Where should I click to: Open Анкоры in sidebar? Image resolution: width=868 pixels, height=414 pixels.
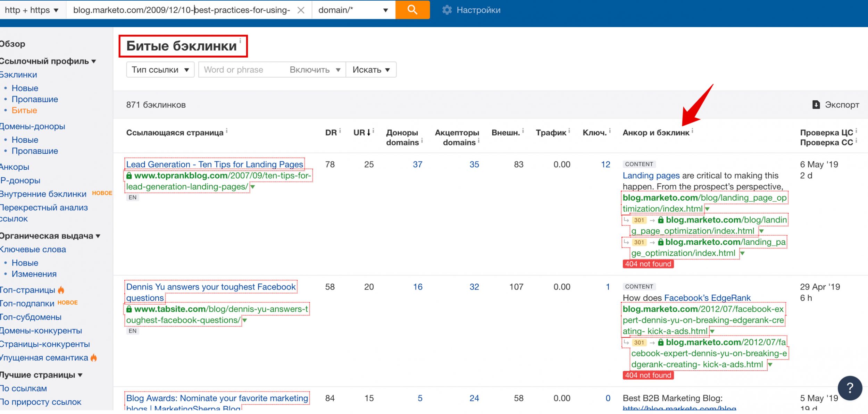(x=15, y=167)
